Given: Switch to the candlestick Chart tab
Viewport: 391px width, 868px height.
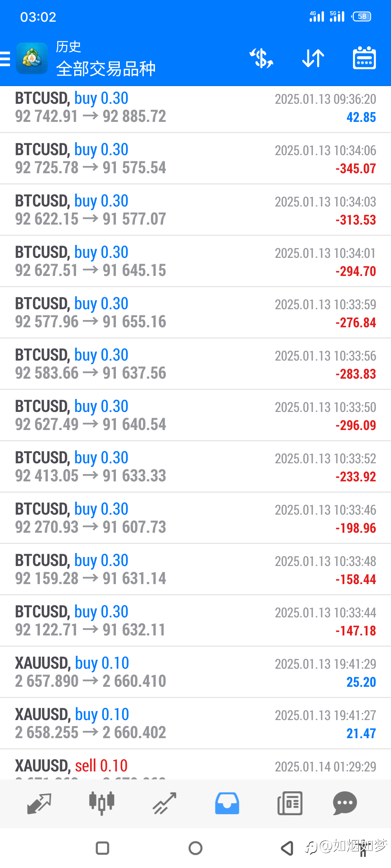Looking at the screenshot, I should [102, 803].
